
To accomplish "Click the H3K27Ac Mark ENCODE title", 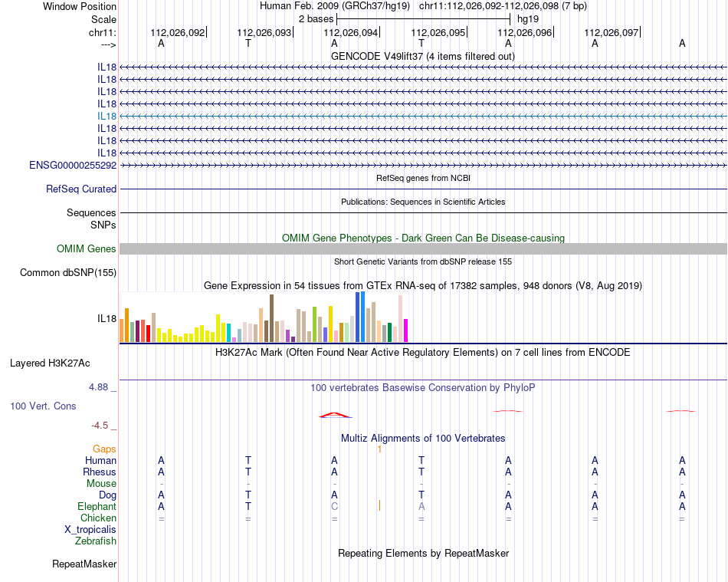I will point(423,352).
